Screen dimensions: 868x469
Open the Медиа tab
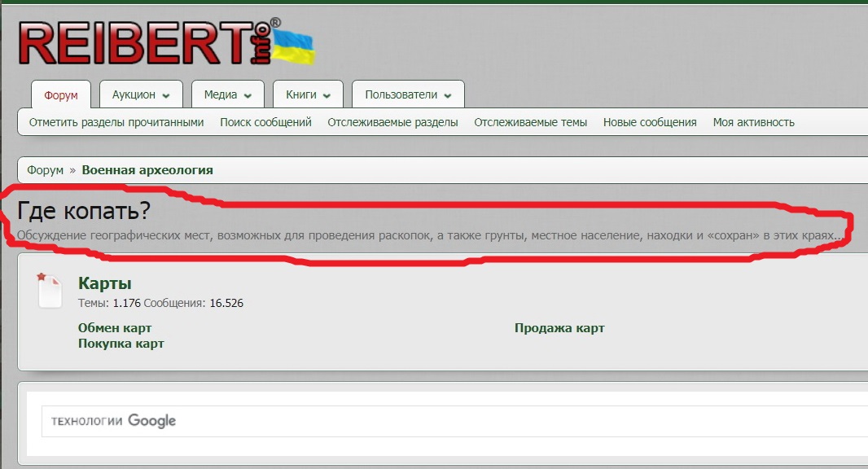tap(227, 94)
